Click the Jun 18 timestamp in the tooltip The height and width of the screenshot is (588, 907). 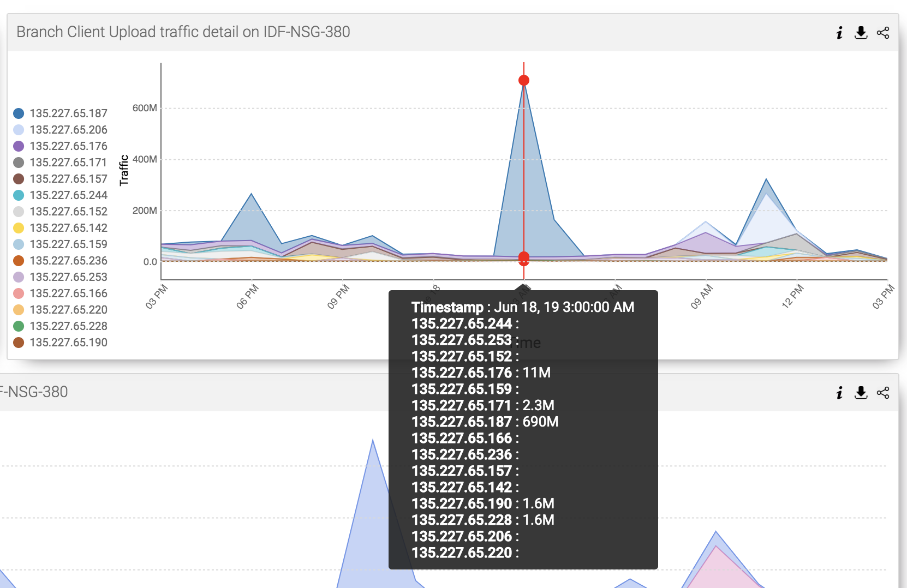coord(563,308)
